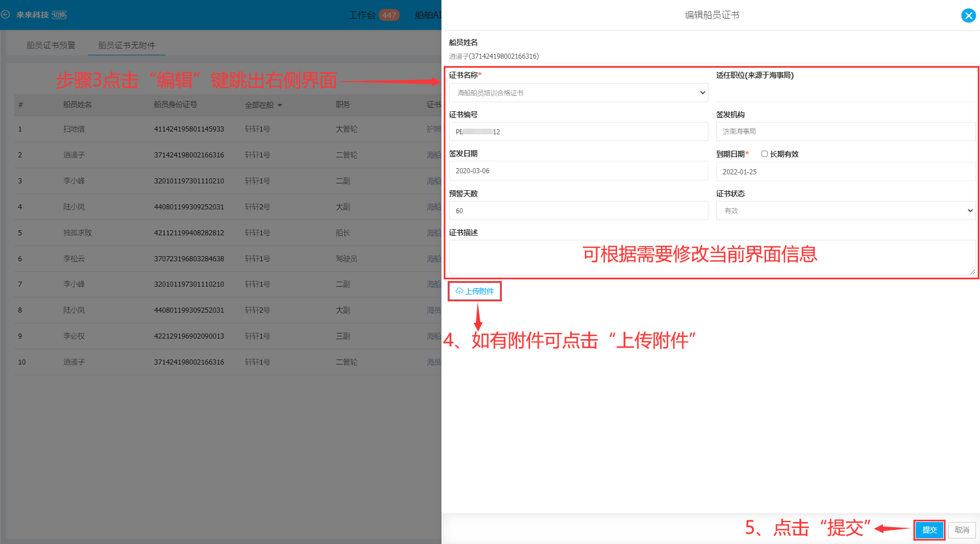The height and width of the screenshot is (544, 980).
Task: Click the 447 notification badge
Action: [389, 15]
